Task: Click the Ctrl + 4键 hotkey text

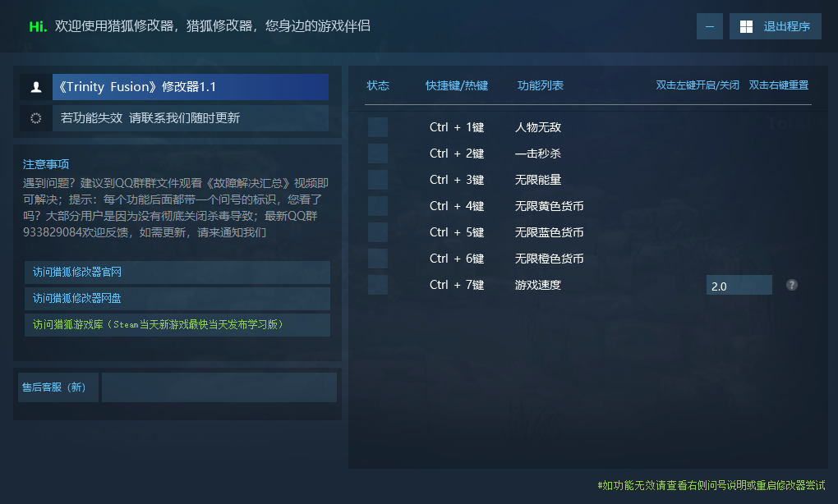Action: pyautogui.click(x=457, y=206)
